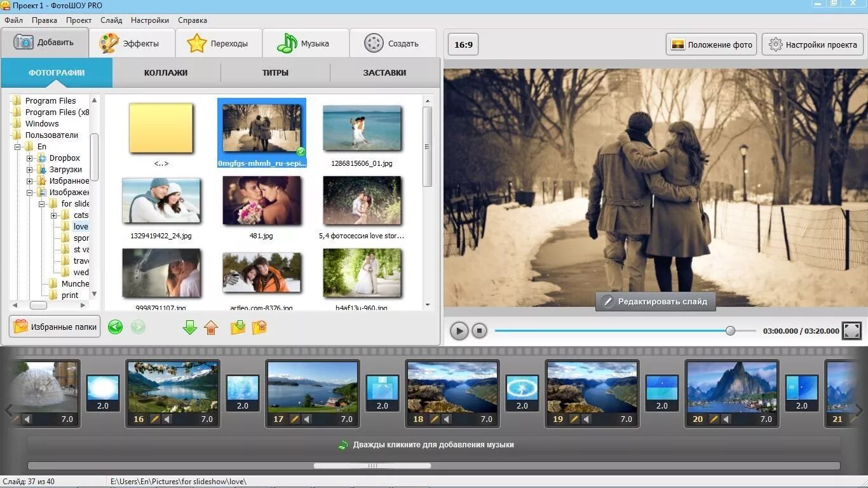This screenshot has width=868, height=488.
Task: Edit slide 19 pencil icon
Action: click(x=574, y=419)
